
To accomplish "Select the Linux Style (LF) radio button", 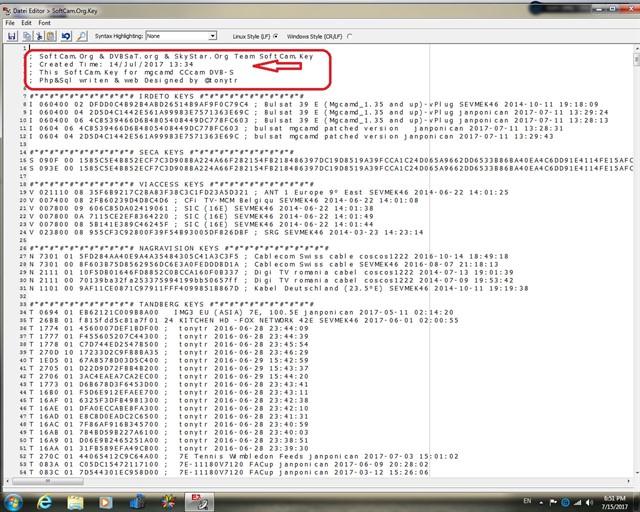I will click(276, 36).
